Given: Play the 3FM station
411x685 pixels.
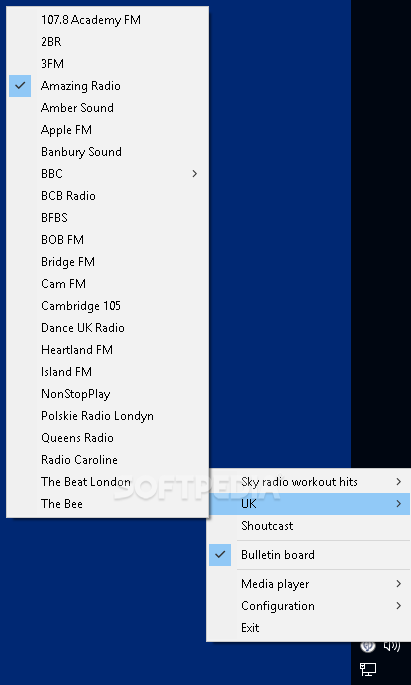Looking at the screenshot, I should (x=107, y=64).
